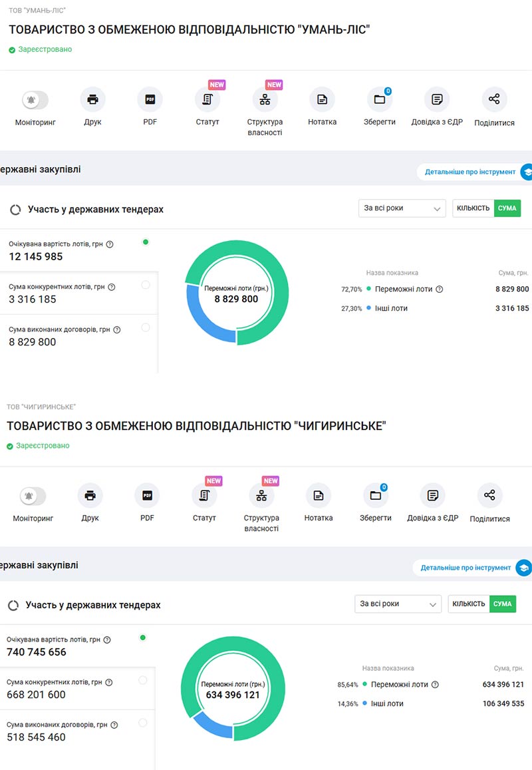Click Друк printer icon for Умань-Ліс

(x=92, y=100)
